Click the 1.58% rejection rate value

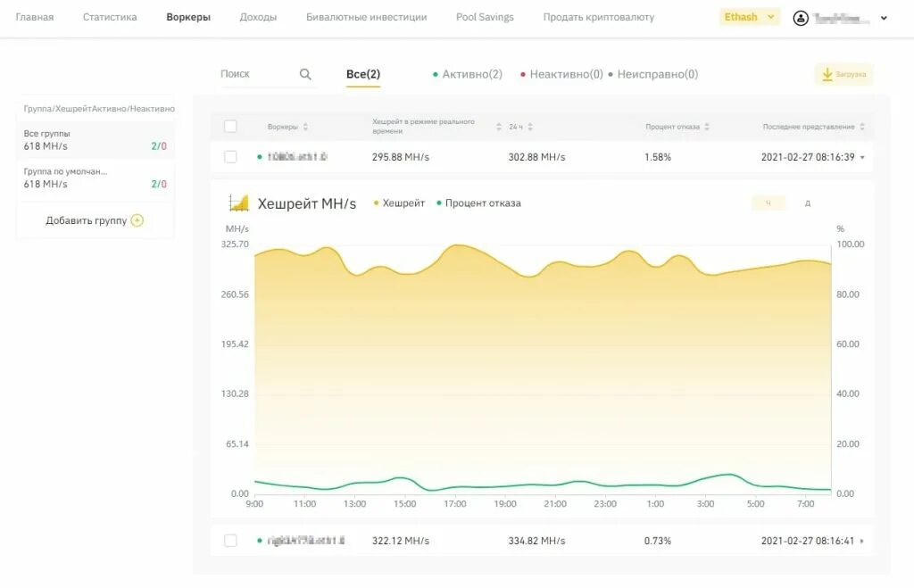[x=658, y=157]
